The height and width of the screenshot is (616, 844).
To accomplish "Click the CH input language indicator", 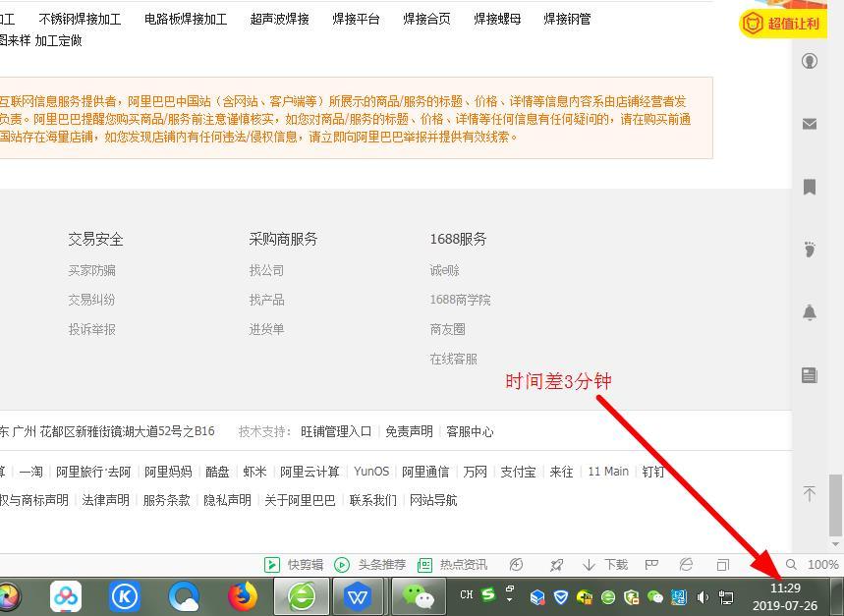I will 467,594.
